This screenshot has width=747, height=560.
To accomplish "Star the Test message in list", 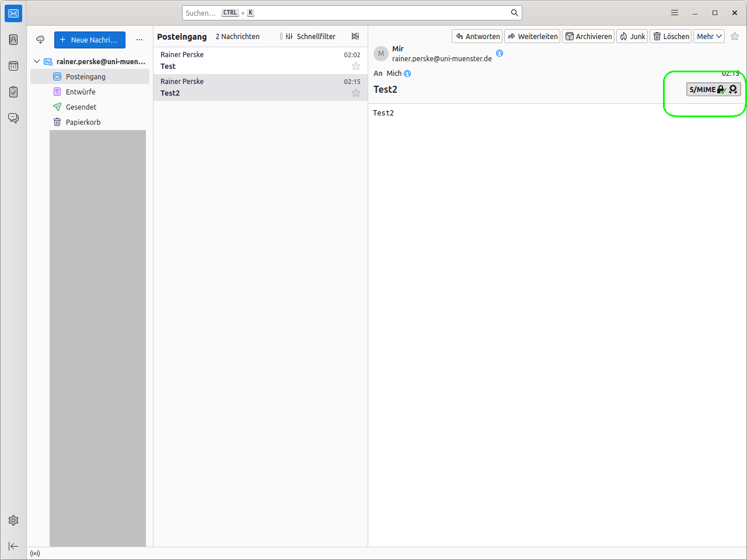I will (x=356, y=66).
